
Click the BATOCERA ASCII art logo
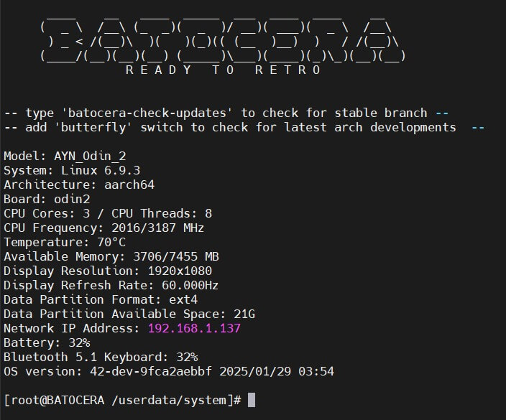pyautogui.click(x=223, y=39)
